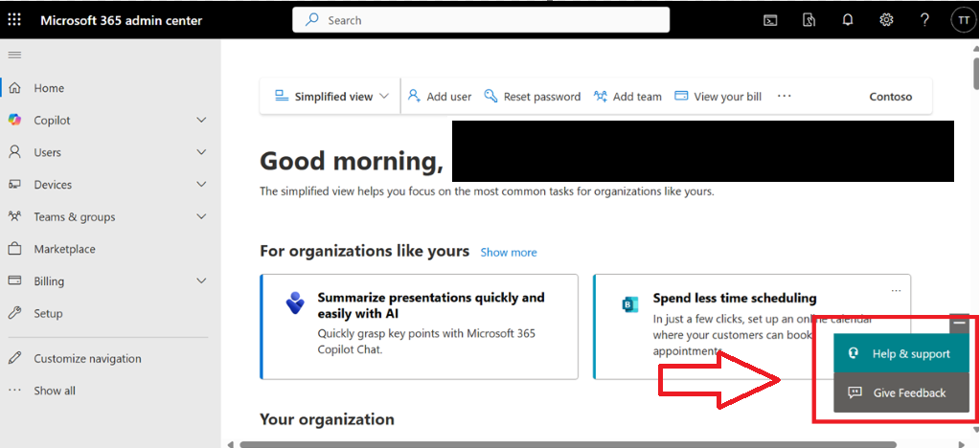Viewport: 980px width, 448px height.
Task: Click the Add user button
Action: tap(440, 97)
